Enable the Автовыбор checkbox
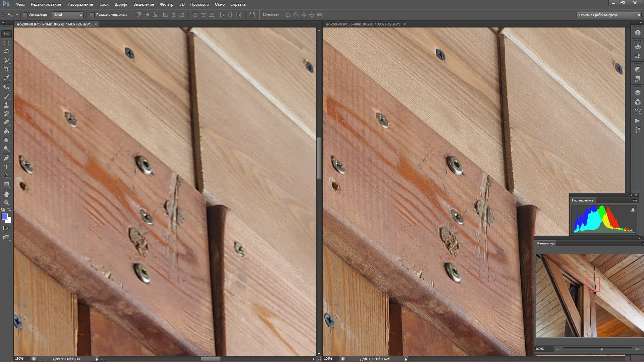The image size is (644, 362). coord(25,15)
